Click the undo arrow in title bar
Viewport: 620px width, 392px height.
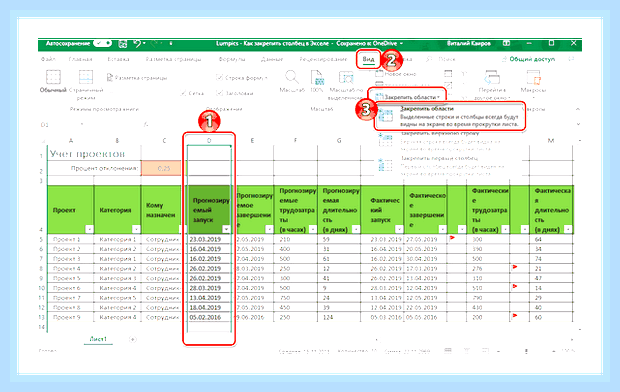(x=137, y=44)
